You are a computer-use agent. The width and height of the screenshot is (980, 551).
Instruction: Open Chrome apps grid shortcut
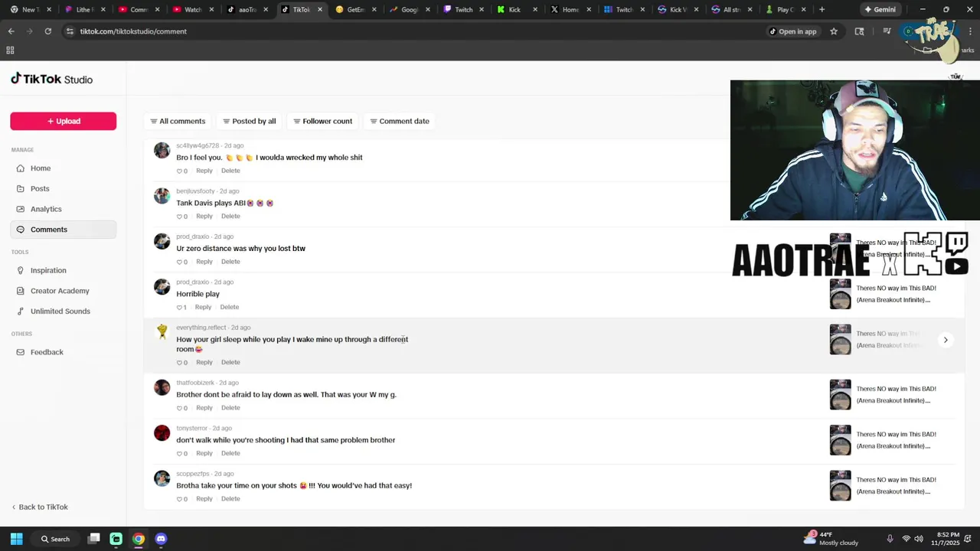tap(10, 51)
